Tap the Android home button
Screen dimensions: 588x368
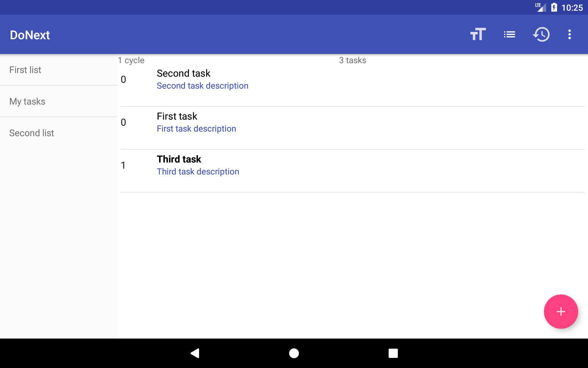tap(294, 353)
